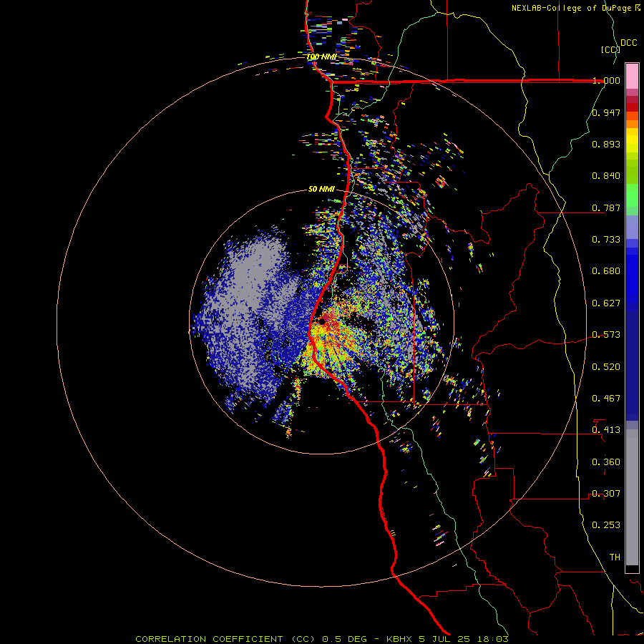This screenshot has width=644, height=644.
Task: Click the 0.520 legend value
Action: click(x=606, y=367)
